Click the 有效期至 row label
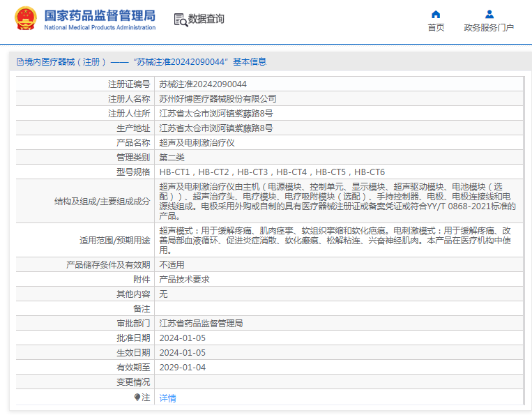 click(133, 367)
